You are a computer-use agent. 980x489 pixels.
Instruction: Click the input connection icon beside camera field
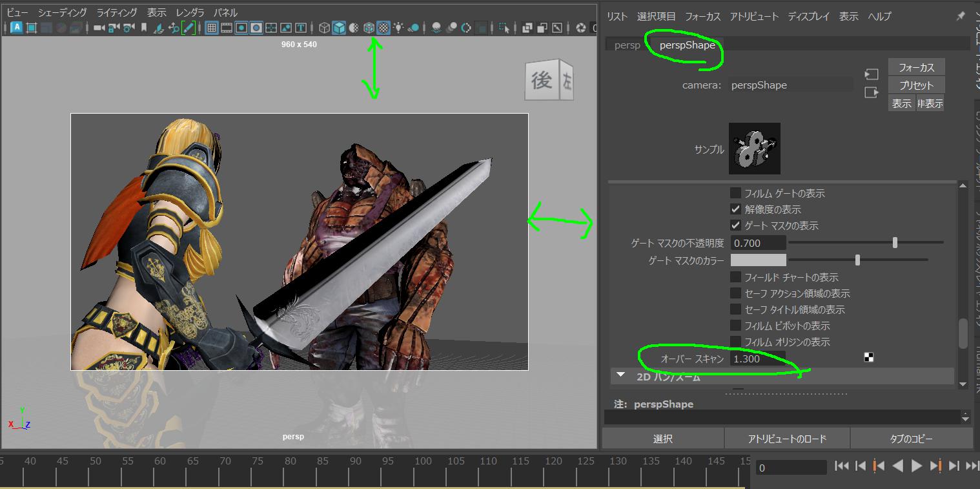pos(872,75)
